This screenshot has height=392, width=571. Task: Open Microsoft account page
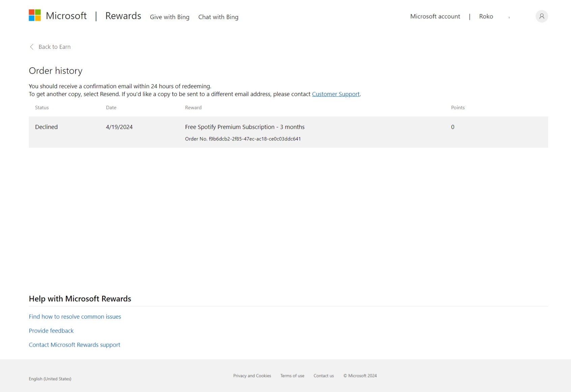[435, 16]
